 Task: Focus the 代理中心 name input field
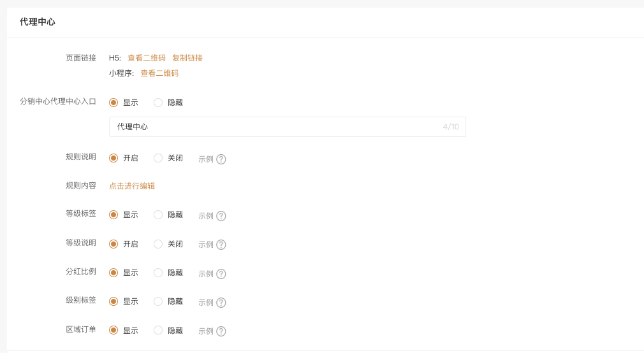(287, 127)
